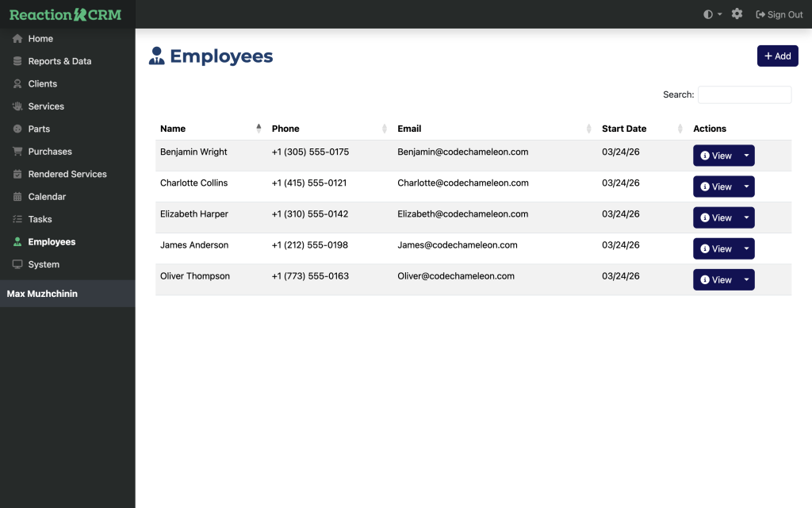812x508 pixels.
Task: Open the Clients menu item
Action: 42,84
